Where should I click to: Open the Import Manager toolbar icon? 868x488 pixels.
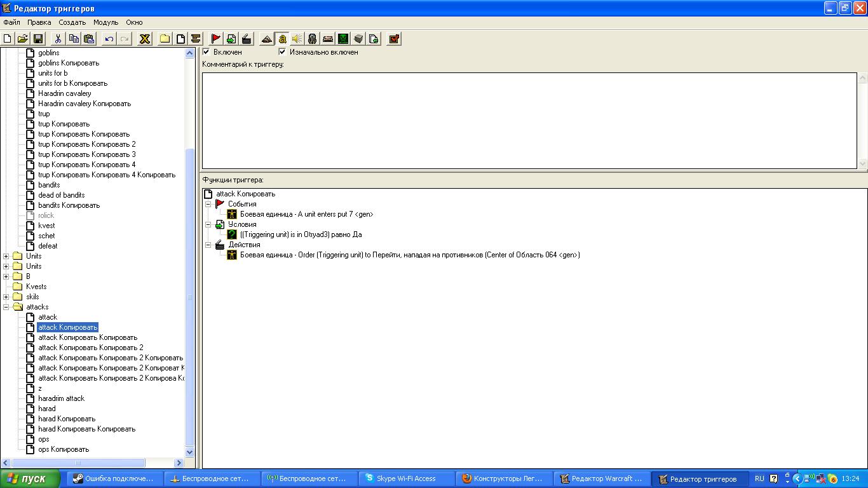click(374, 39)
